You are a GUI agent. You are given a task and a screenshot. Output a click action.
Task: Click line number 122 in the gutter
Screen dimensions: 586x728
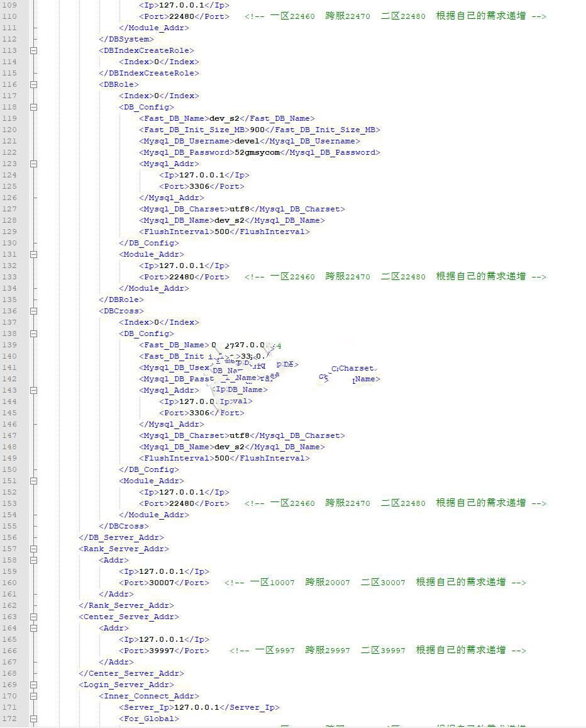(x=10, y=141)
